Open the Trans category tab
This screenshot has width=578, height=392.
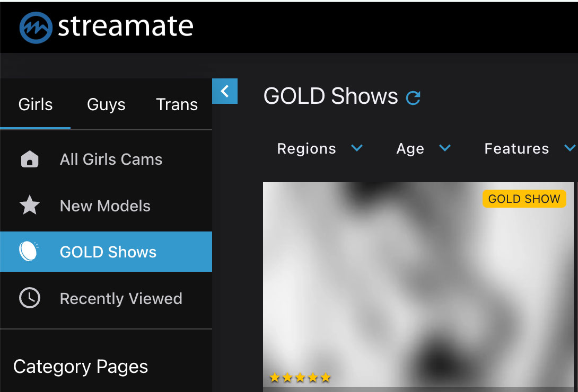tap(177, 104)
